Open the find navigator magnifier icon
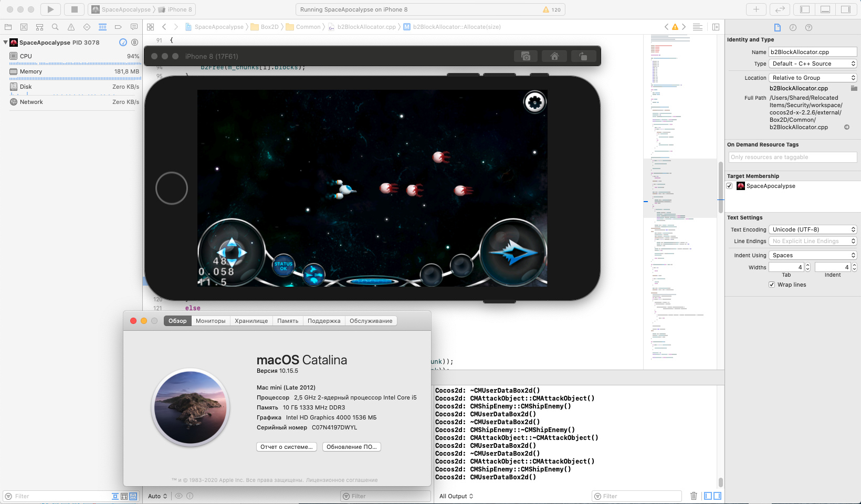This screenshot has height=504, width=861. [55, 27]
